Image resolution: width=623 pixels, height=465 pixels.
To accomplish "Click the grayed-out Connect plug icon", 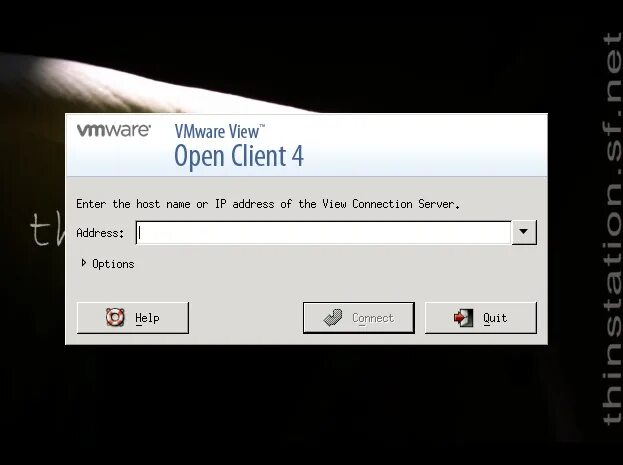I will 333,318.
